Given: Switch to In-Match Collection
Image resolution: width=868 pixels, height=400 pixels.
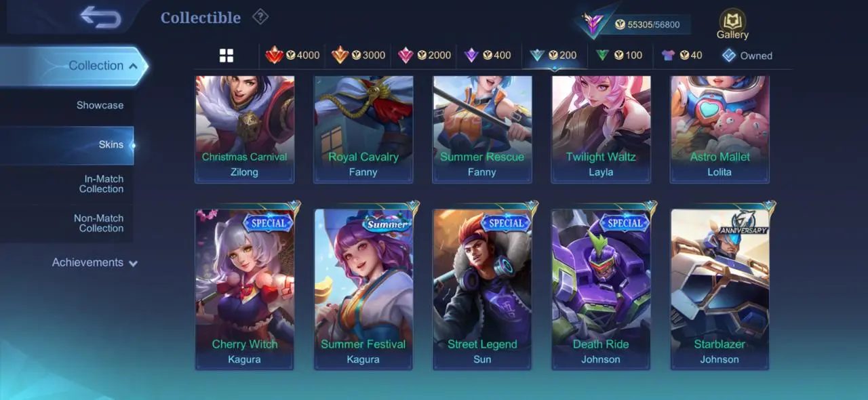Looking at the screenshot, I should pyautogui.click(x=101, y=184).
